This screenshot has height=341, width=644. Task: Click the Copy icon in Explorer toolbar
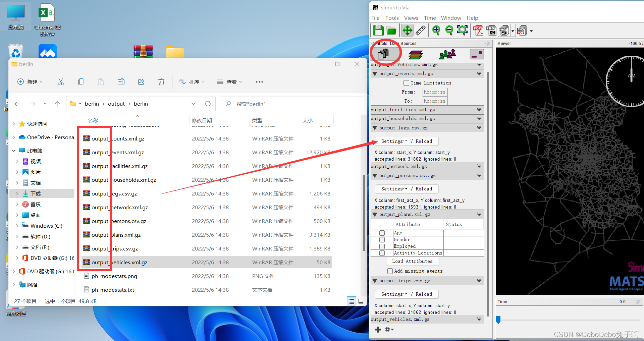point(81,82)
